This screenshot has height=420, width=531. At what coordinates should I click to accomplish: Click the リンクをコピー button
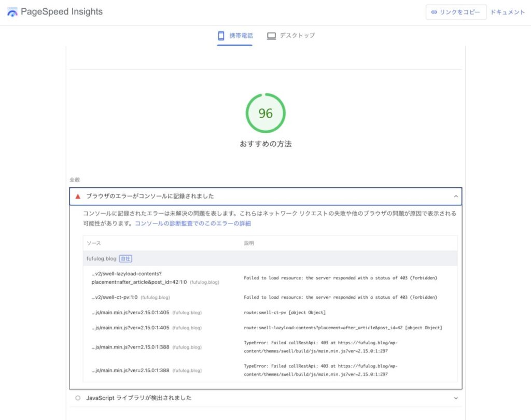point(456,12)
